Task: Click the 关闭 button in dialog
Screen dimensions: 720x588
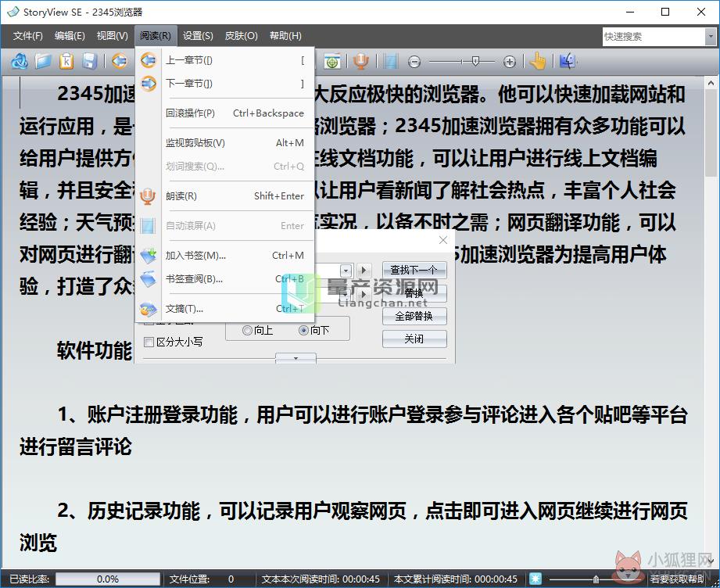Action: [414, 339]
